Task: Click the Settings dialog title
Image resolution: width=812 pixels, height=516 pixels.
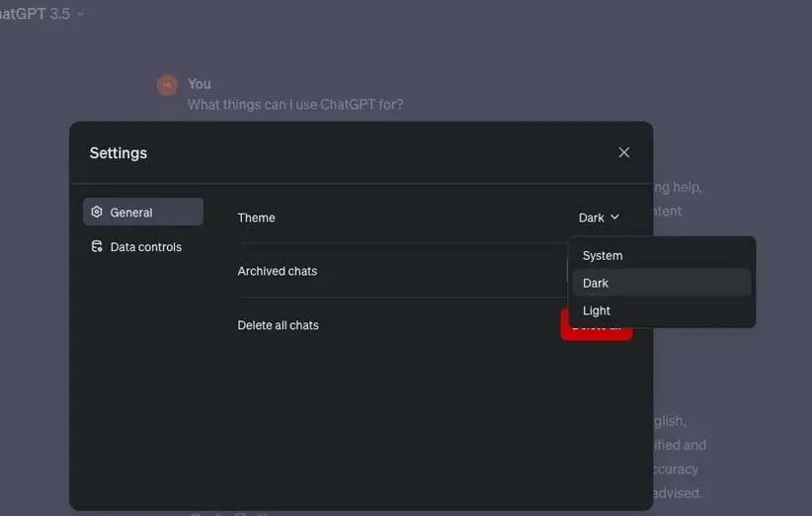Action: click(x=119, y=153)
